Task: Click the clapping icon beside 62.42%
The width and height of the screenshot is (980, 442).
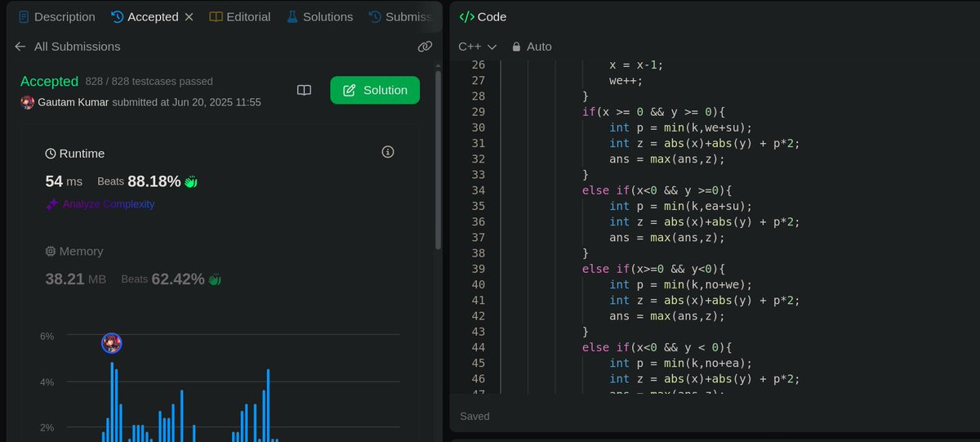Action: (x=215, y=279)
